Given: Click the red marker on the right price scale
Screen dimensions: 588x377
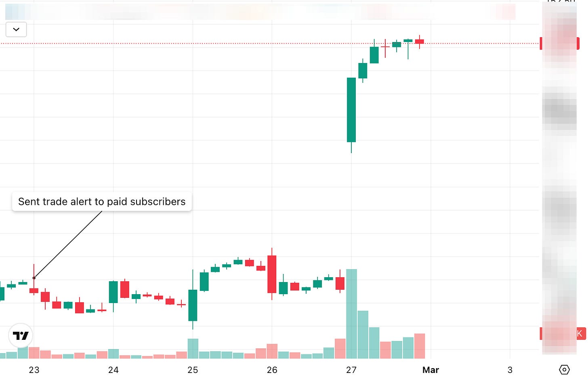Looking at the screenshot, I should click(x=540, y=43).
